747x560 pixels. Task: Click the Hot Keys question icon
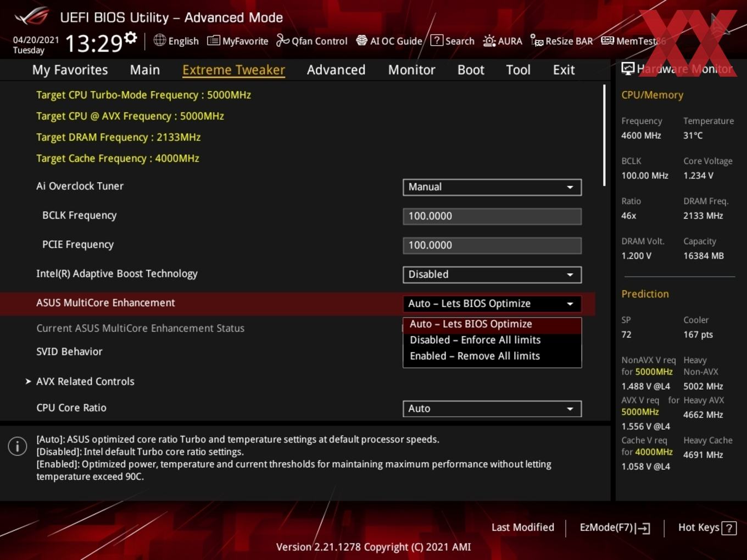tap(729, 528)
